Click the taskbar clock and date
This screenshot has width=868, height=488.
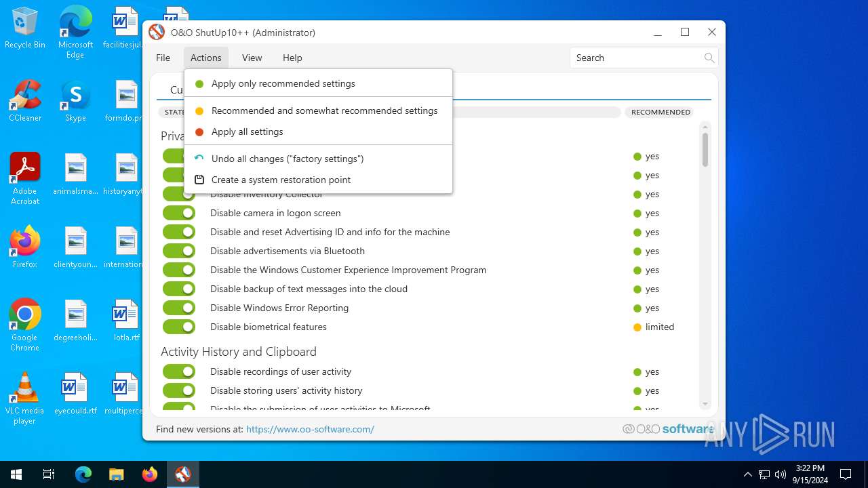[810, 474]
